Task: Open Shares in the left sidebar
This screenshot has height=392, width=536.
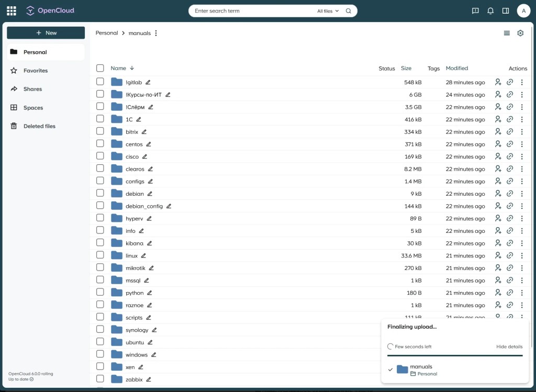Action: (32, 89)
